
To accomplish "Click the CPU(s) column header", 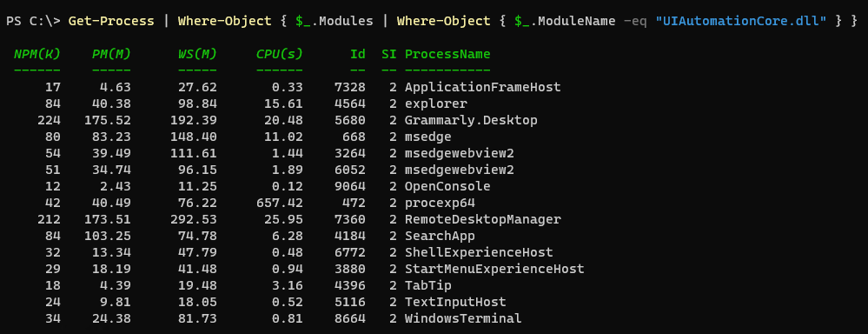I will pos(280,54).
